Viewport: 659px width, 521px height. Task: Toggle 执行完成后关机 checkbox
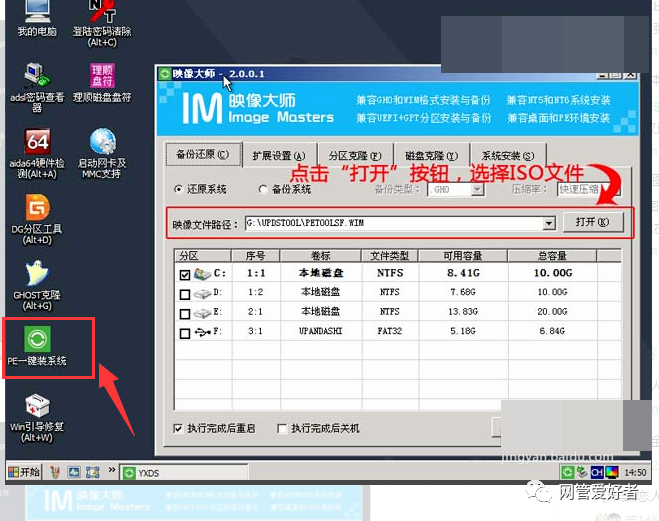pyautogui.click(x=282, y=429)
